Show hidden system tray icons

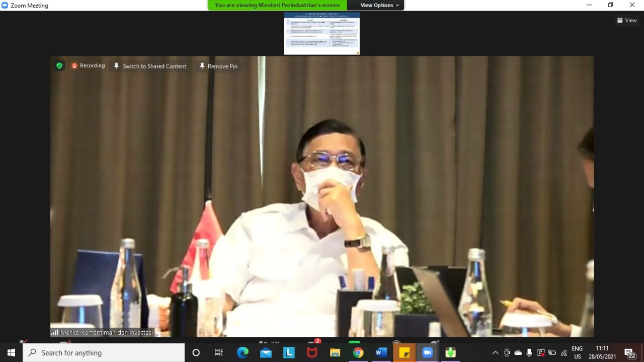coord(495,353)
